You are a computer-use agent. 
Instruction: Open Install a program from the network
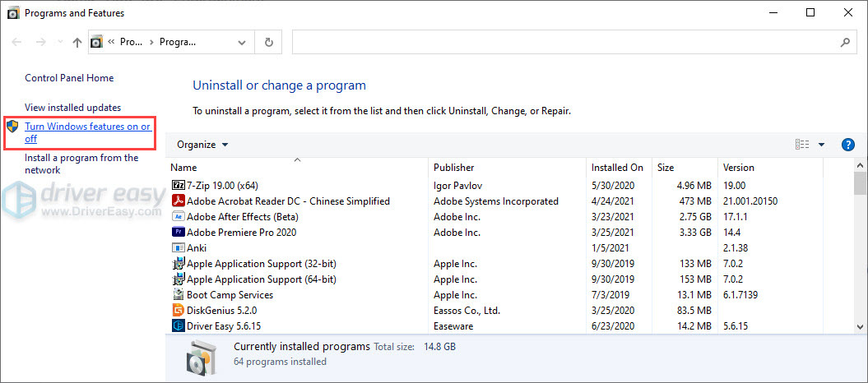point(81,164)
